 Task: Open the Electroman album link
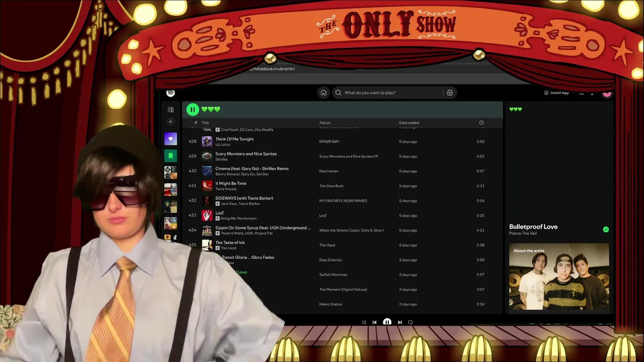(x=329, y=171)
